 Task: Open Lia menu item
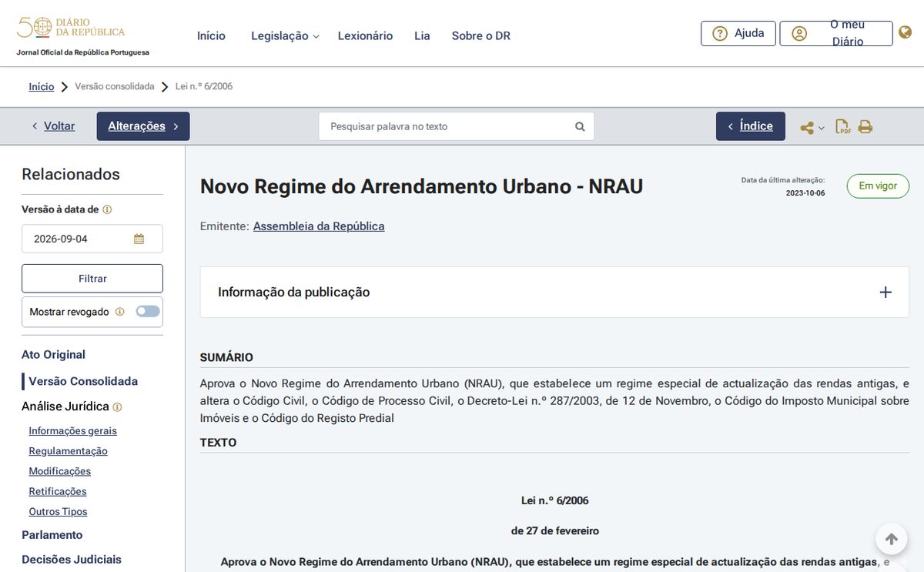point(422,35)
